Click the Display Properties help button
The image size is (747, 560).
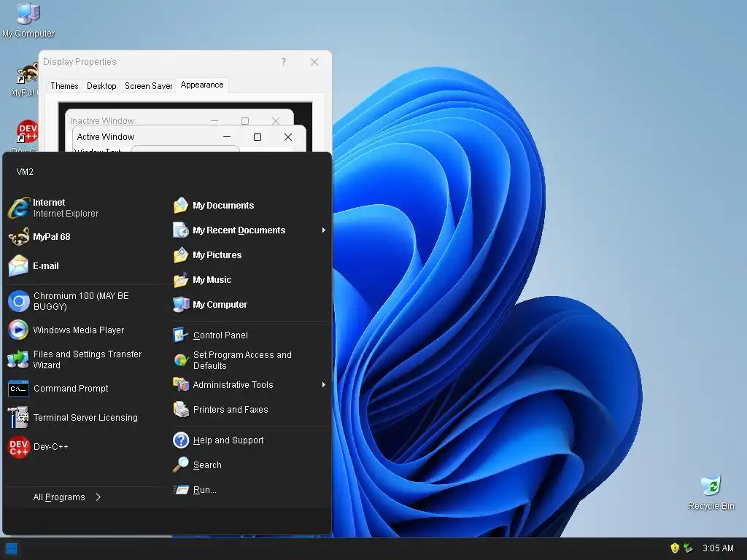coord(284,62)
